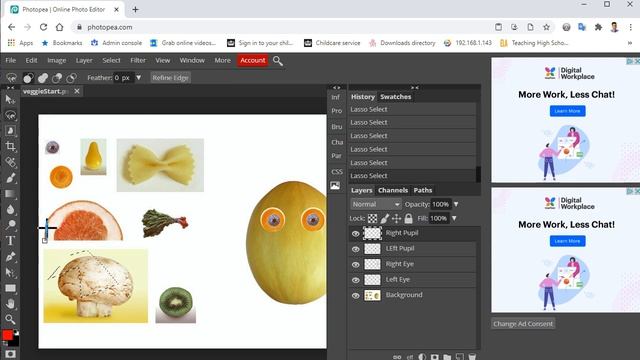Toggle lock all padlock
The image size is (640, 360).
click(x=409, y=219)
